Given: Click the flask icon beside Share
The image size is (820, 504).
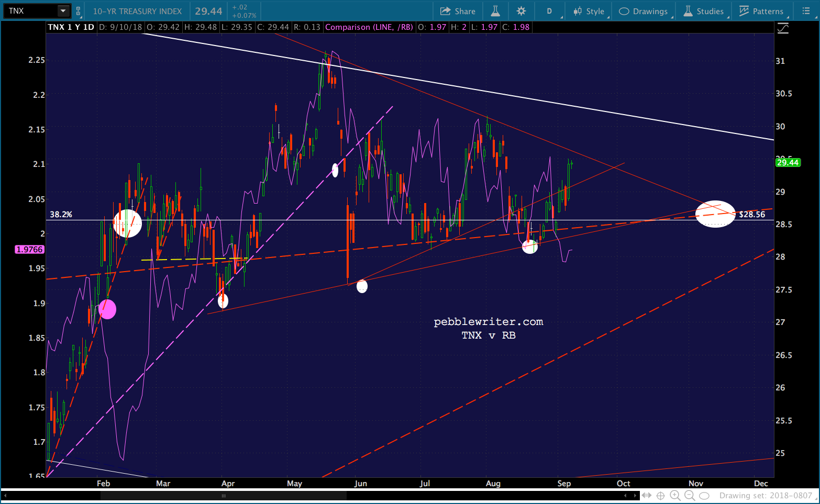Looking at the screenshot, I should [495, 11].
